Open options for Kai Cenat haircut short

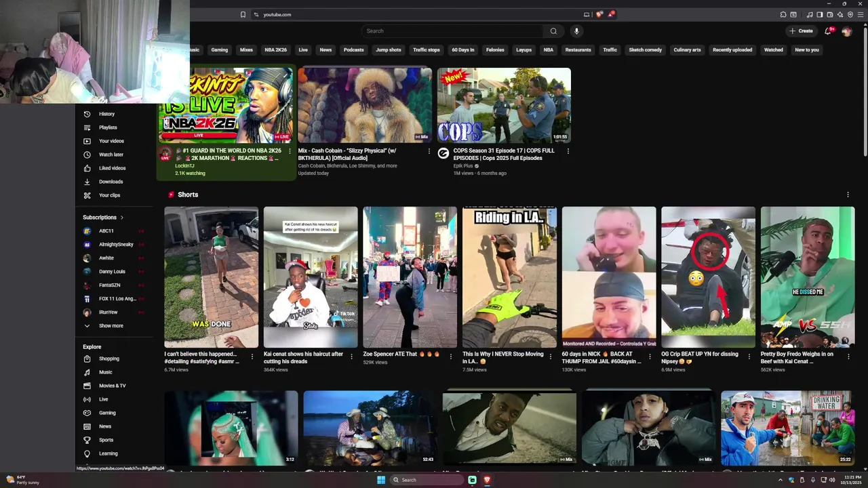[351, 357]
